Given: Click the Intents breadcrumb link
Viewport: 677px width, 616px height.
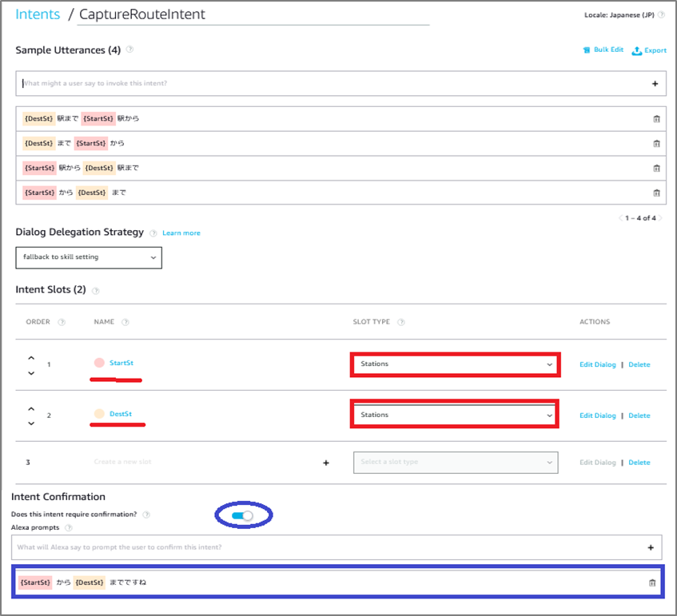Looking at the screenshot, I should coord(38,14).
